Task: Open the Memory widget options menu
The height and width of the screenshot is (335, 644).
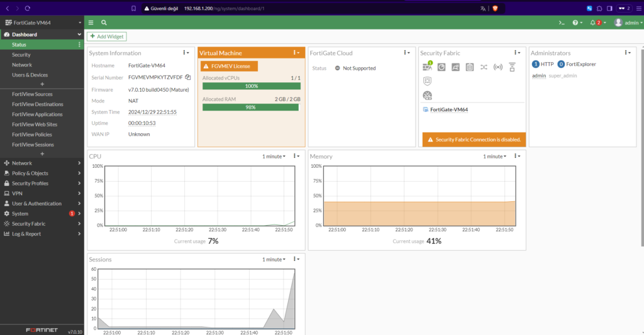Action: click(517, 156)
